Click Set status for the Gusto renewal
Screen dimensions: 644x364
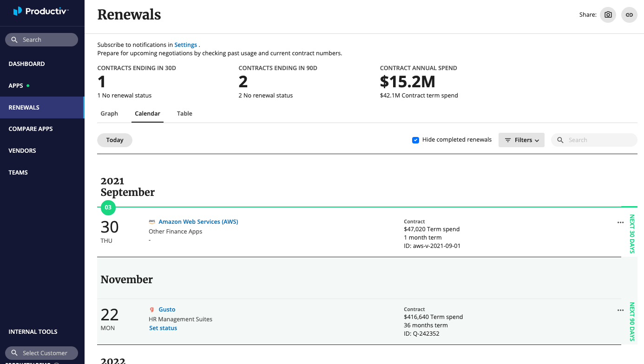[163, 328]
